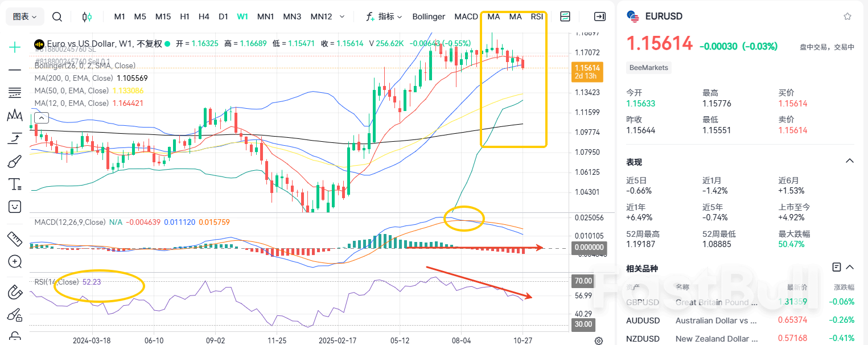Collapse the right sidebar panel
Screen dimensions: 868x345
pos(599,17)
